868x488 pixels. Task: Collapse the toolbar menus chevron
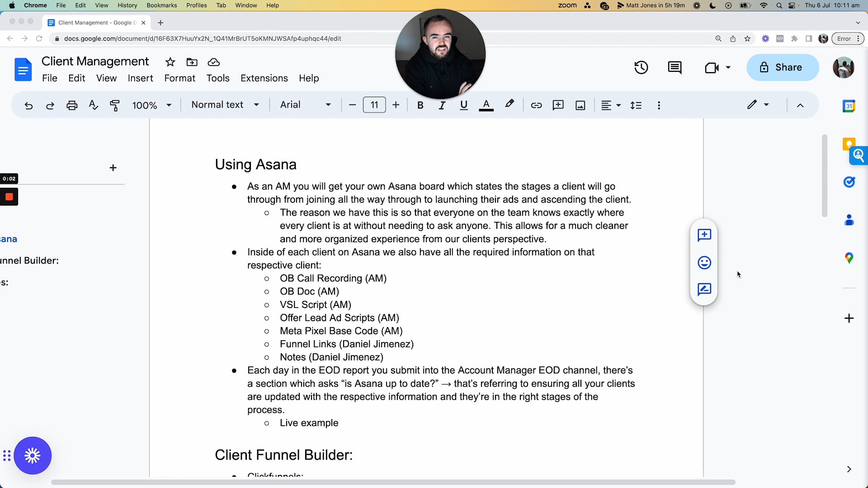point(800,105)
